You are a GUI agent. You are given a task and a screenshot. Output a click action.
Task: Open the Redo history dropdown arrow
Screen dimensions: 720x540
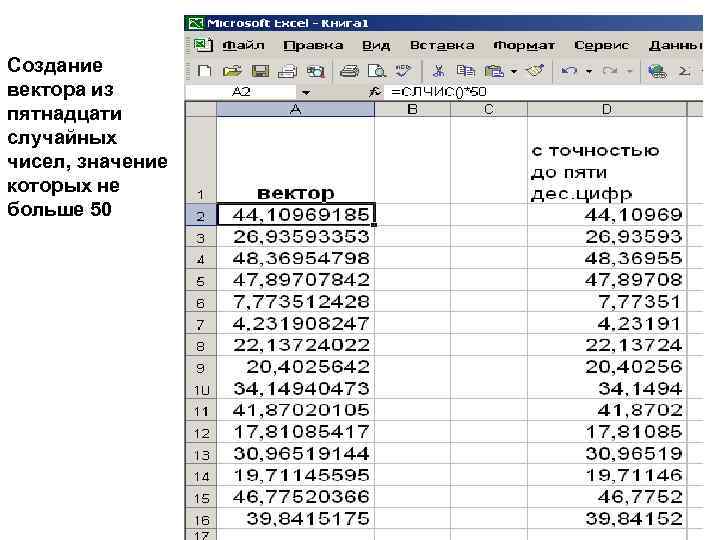coord(630,72)
